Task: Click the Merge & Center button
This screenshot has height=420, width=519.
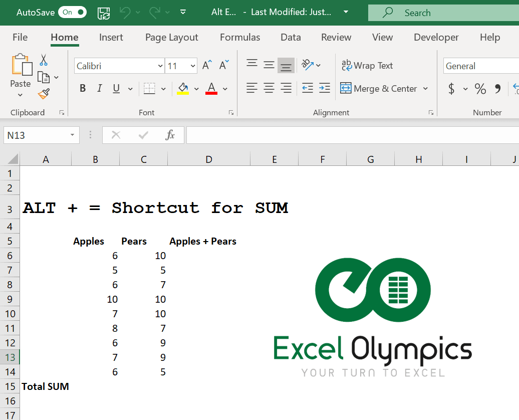Action: click(x=379, y=88)
